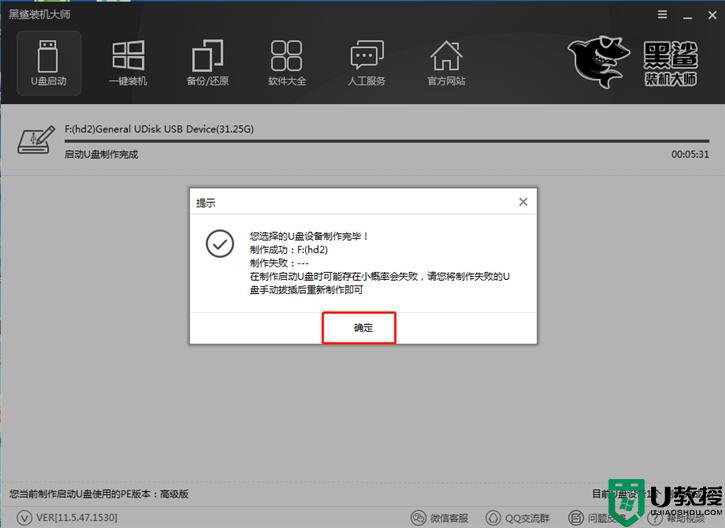Click the USB disk edit icon
This screenshot has height=528, width=725.
tap(36, 140)
